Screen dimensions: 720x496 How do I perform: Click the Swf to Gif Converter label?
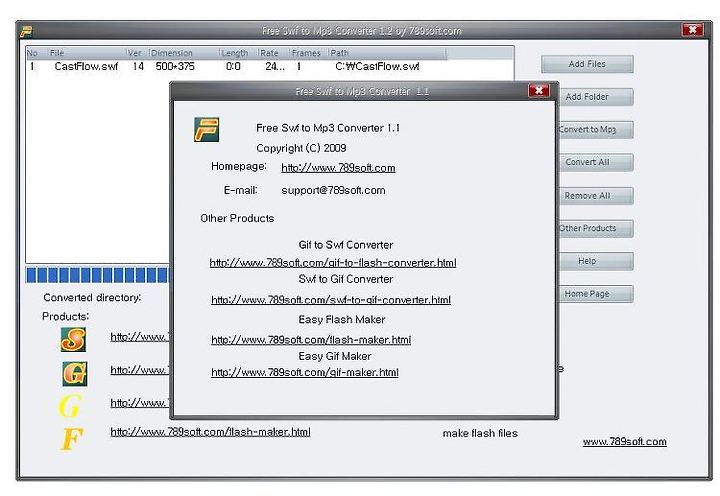(x=346, y=279)
